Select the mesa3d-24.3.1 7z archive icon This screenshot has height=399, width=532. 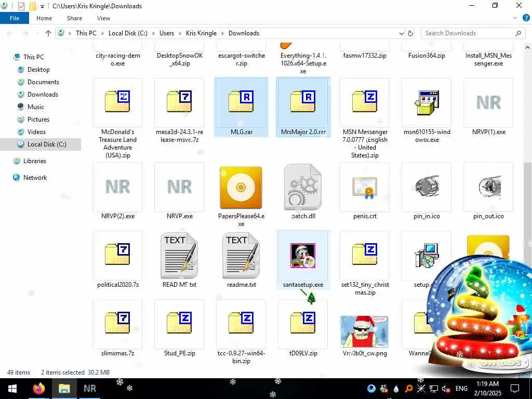coord(179,101)
